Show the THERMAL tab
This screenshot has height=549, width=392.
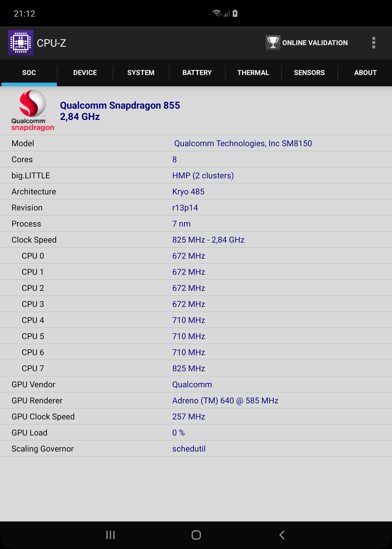click(x=253, y=73)
